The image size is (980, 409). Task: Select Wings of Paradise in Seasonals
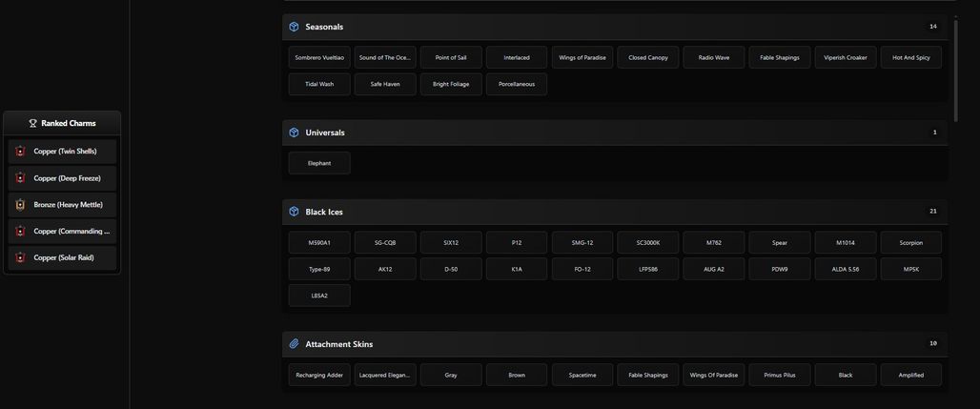pyautogui.click(x=582, y=57)
